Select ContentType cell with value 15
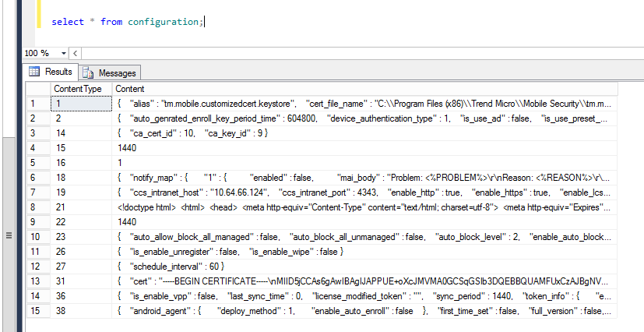The image size is (644, 332). pyautogui.click(x=81, y=148)
